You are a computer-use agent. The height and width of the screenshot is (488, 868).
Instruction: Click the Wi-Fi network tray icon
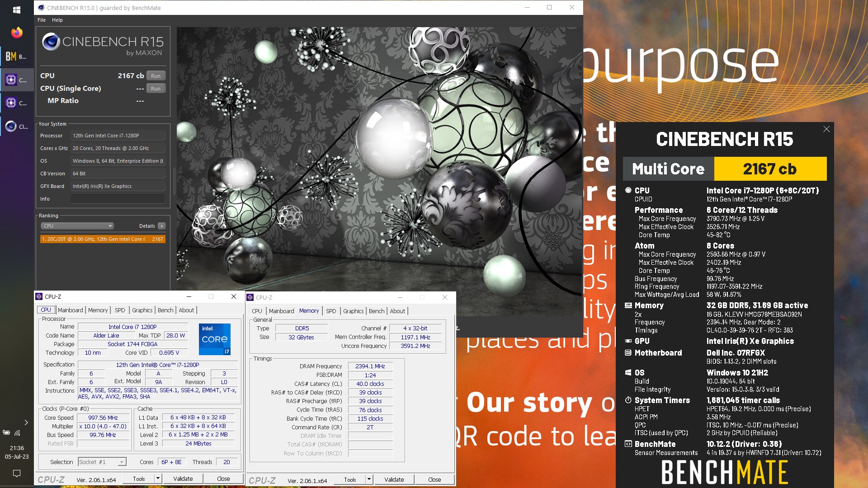click(17, 433)
